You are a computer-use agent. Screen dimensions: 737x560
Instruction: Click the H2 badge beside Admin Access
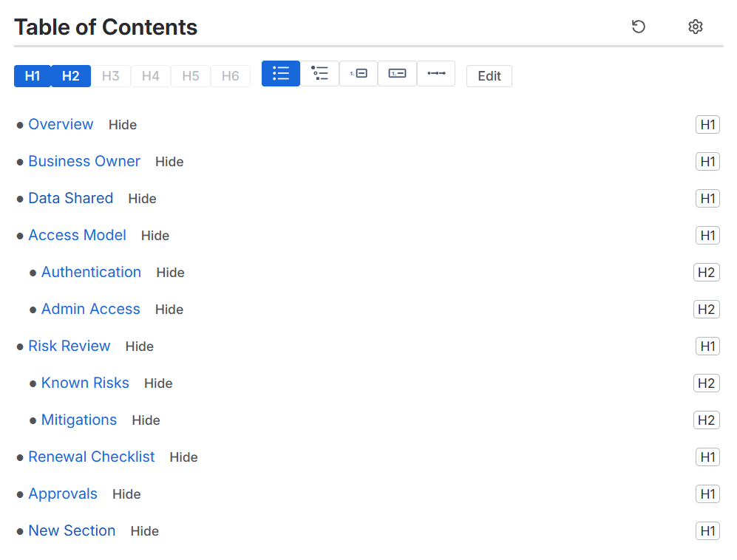707,309
